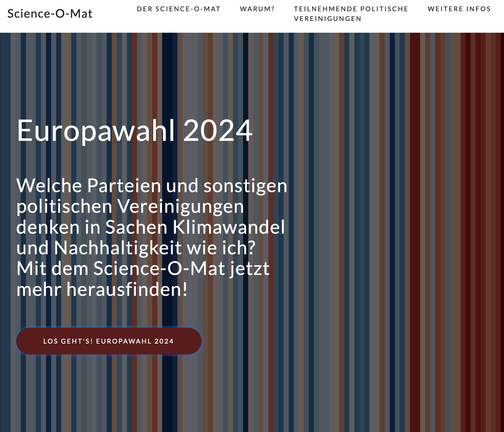Open the Der Science-O-Mat menu item
Viewport: 504px width, 432px height.
pos(179,9)
